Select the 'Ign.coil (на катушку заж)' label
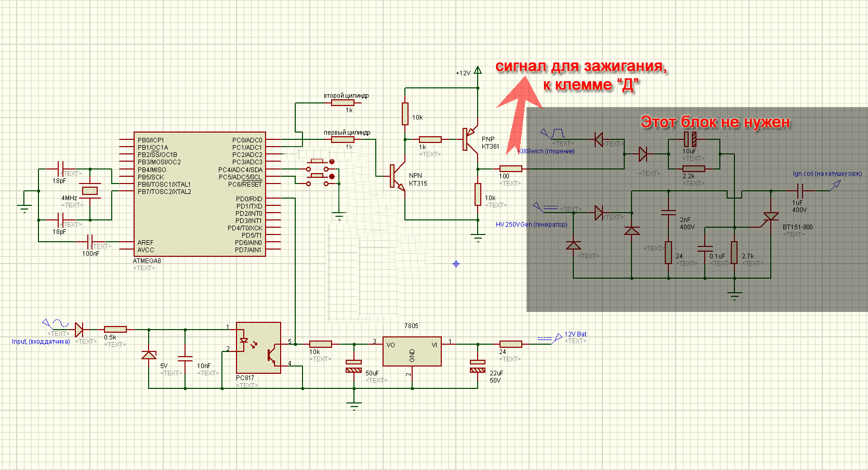The image size is (868, 470). 827,174
